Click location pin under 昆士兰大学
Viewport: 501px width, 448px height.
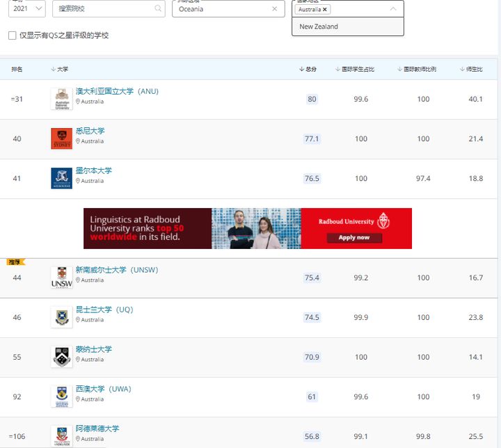point(78,319)
